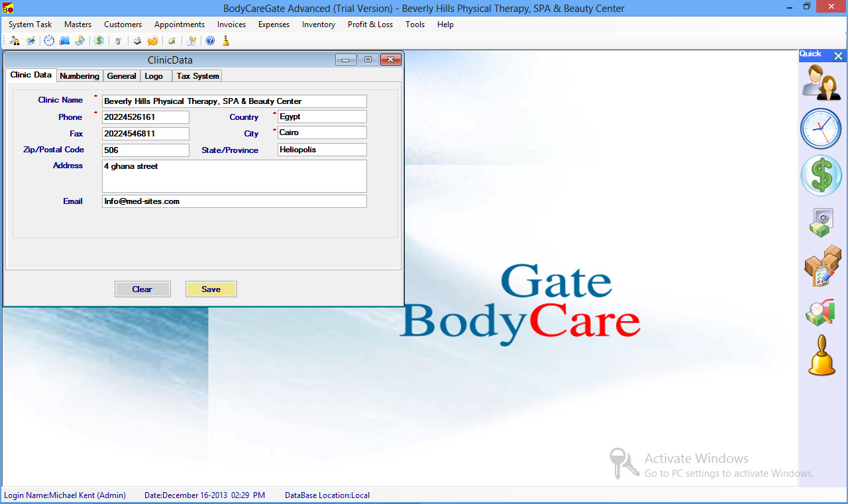Viewport: 848px width, 504px height.
Task: Close the Quick side panel
Action: (x=838, y=56)
